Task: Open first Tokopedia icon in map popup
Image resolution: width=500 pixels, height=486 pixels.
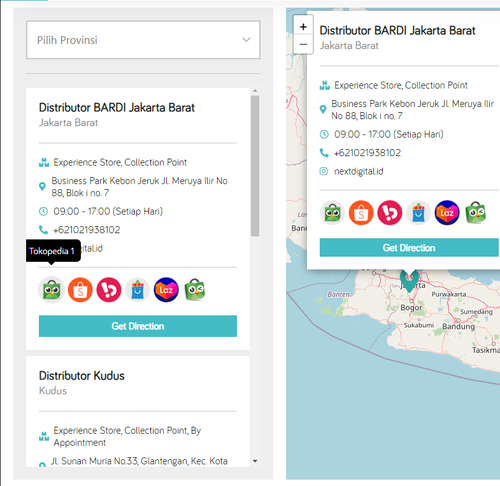Action: [332, 213]
